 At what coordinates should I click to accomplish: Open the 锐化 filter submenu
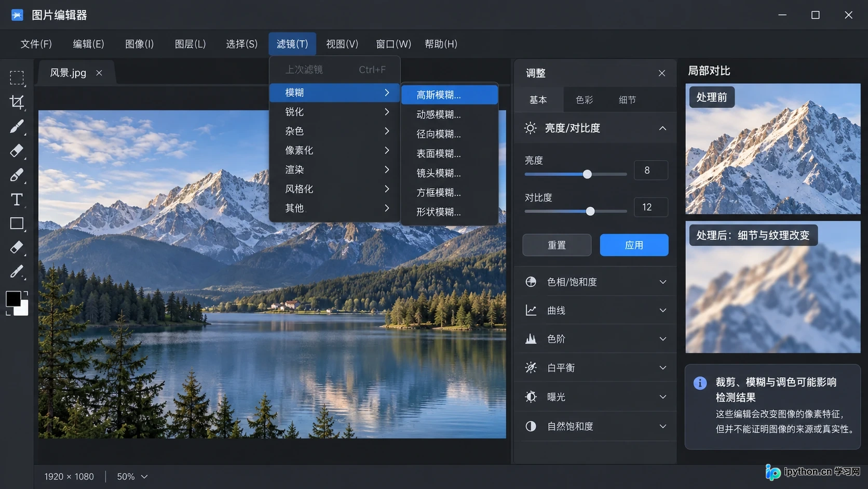pos(335,112)
